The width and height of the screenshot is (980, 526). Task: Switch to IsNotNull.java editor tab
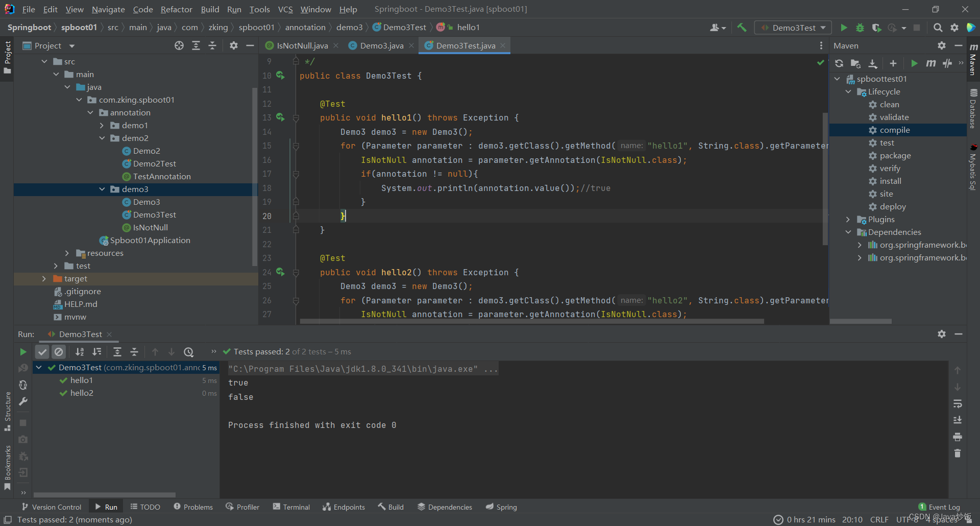302,45
